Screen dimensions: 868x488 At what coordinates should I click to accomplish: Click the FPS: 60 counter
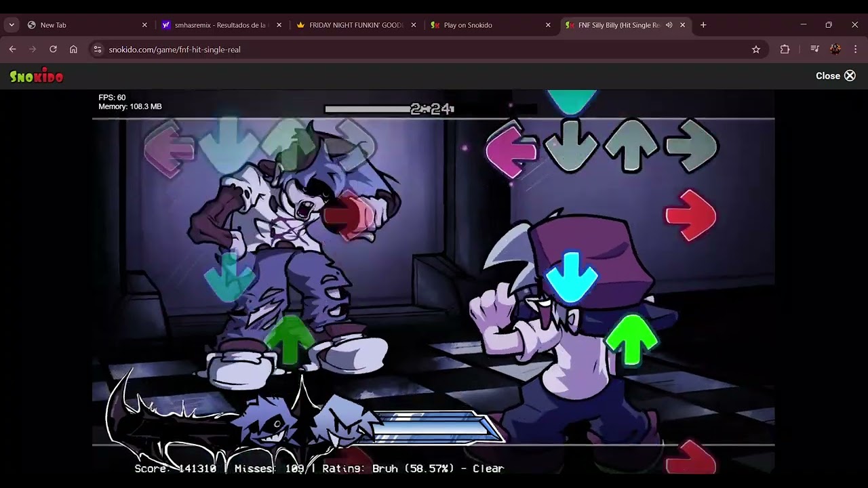pyautogui.click(x=112, y=98)
